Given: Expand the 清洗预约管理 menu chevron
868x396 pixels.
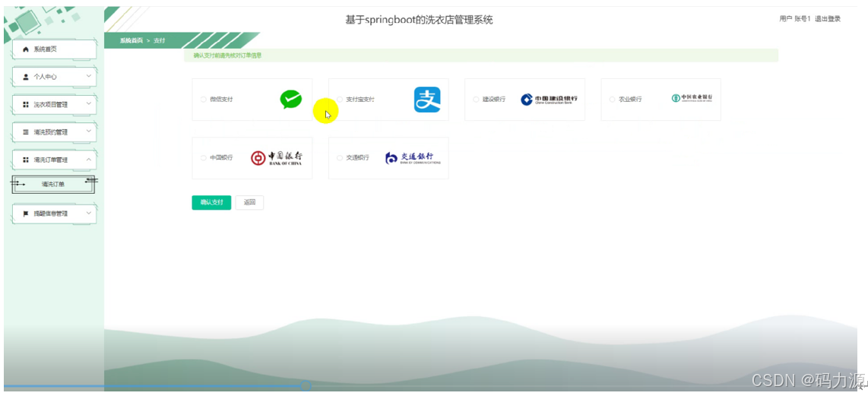Looking at the screenshot, I should tap(89, 131).
